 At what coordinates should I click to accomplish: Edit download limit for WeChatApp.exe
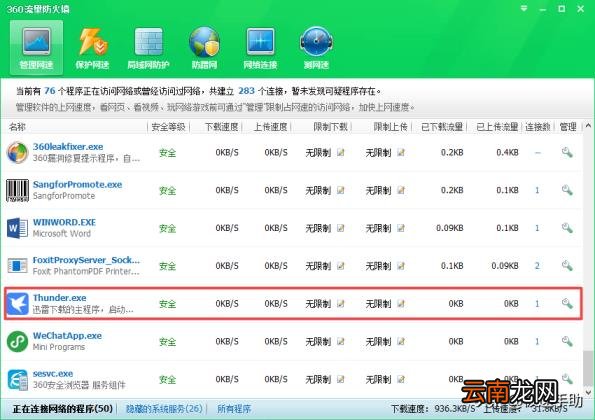point(341,341)
